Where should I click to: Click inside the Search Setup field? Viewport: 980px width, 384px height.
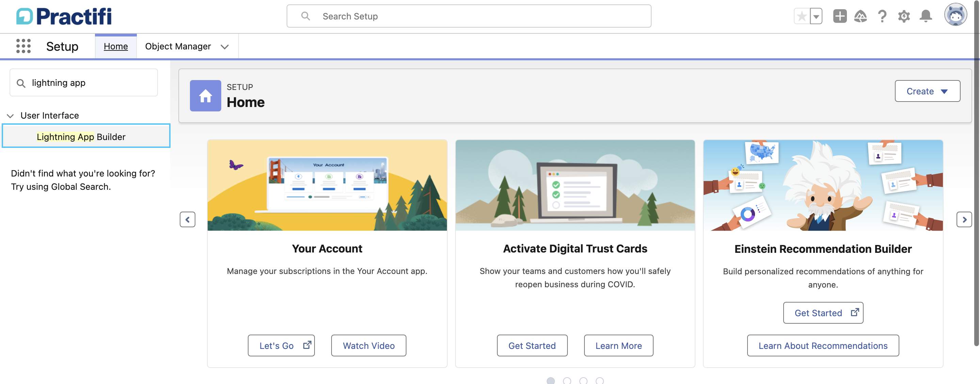[x=469, y=16]
